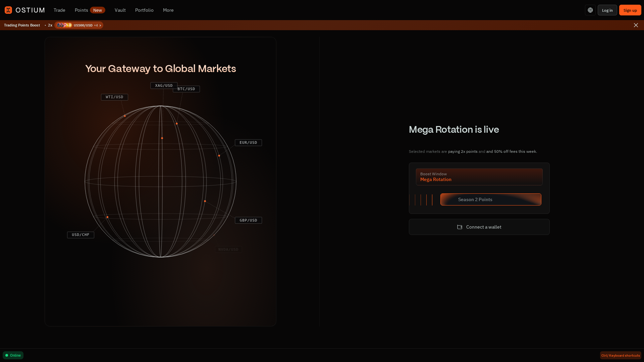
Task: Click the Mega Rotation is live heading
Action: 454,130
